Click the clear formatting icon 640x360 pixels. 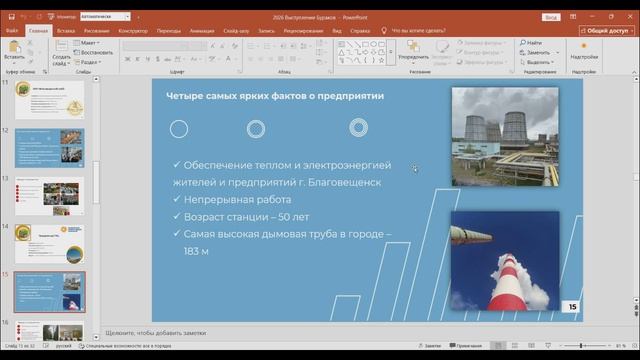click(x=234, y=46)
